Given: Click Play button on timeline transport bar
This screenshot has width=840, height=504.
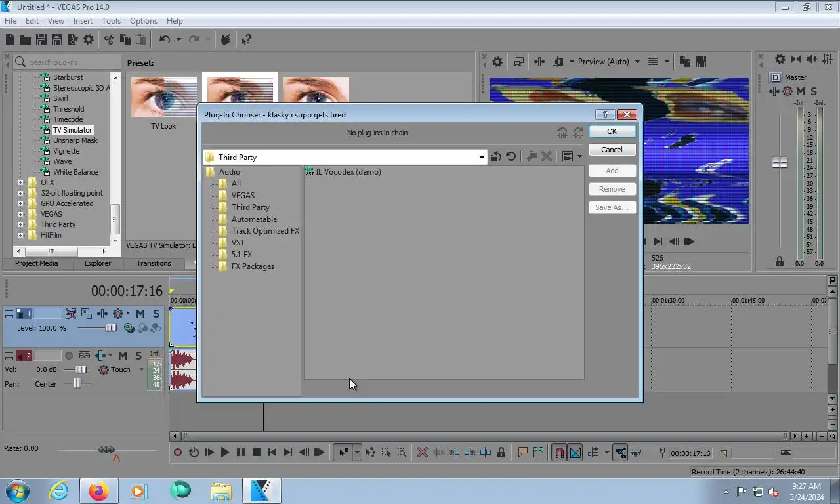Looking at the screenshot, I should coord(225,452).
